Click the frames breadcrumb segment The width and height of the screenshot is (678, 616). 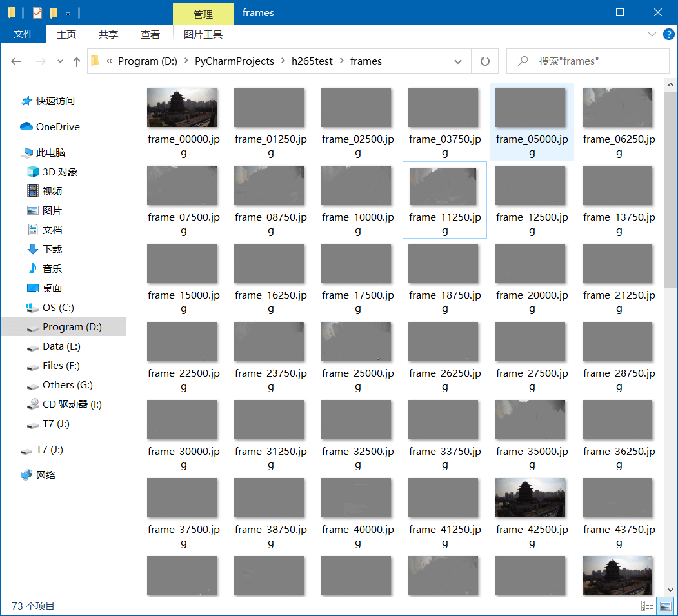tap(366, 61)
